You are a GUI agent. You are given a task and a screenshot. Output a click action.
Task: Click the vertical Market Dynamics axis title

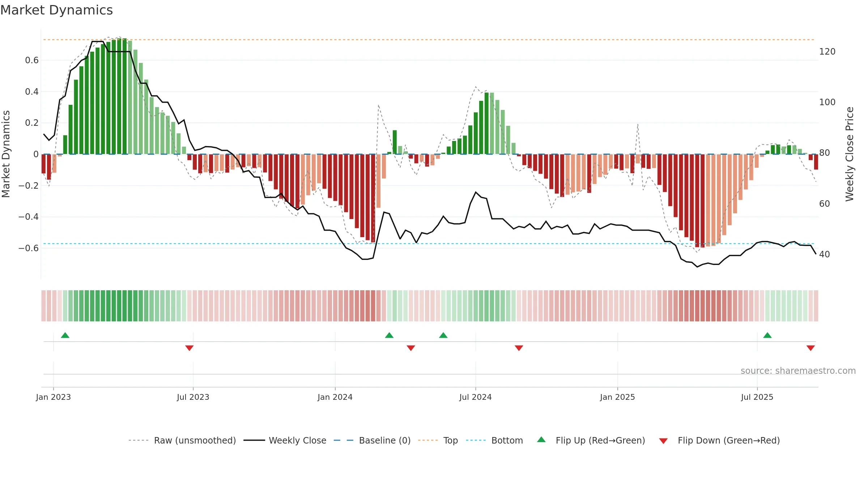point(6,154)
